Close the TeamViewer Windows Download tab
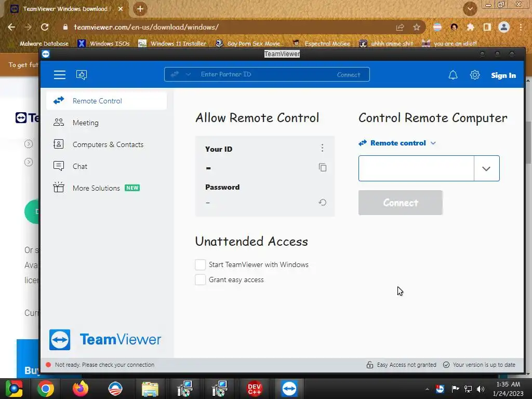 coord(121,9)
